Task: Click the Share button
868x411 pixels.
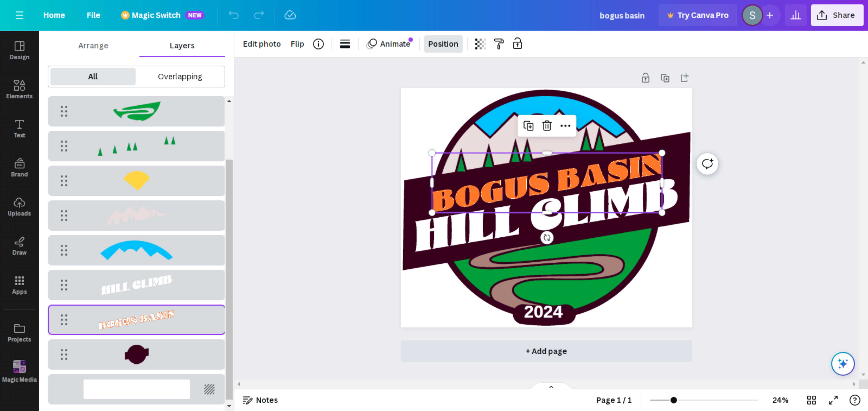Action: pos(837,15)
